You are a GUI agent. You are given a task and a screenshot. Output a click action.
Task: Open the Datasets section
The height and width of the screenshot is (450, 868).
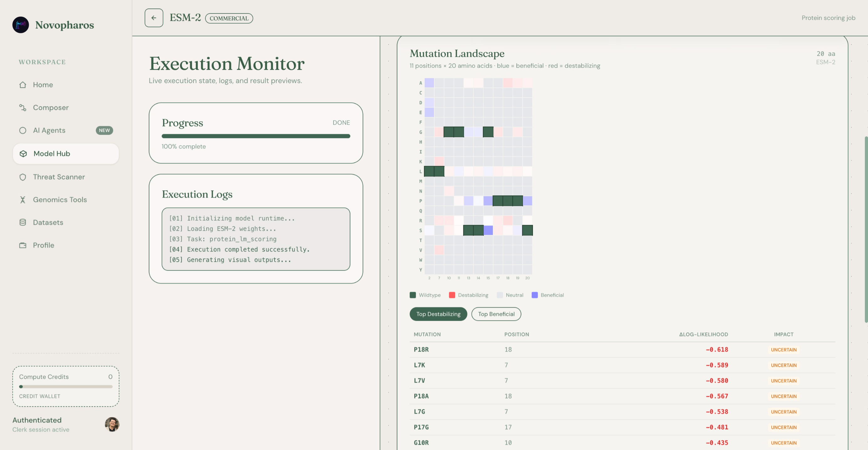[x=48, y=222]
